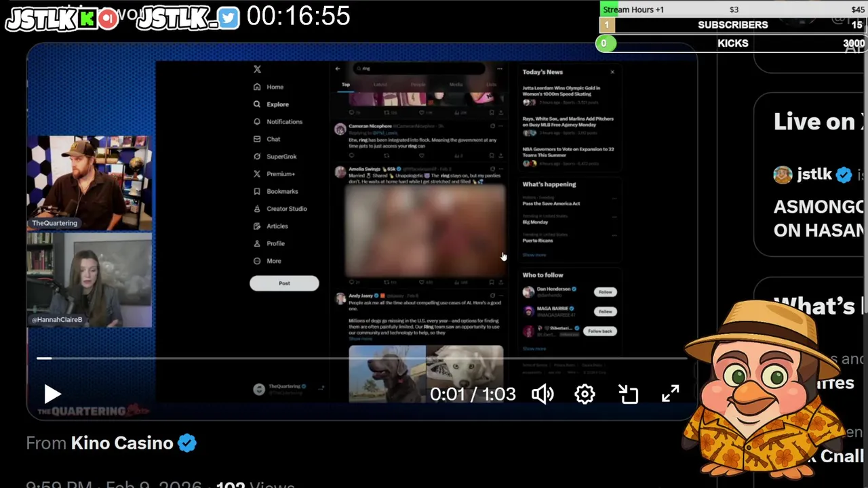
Task: Open the gray dog photo in Andy Jassy post
Action: pyautogui.click(x=387, y=373)
